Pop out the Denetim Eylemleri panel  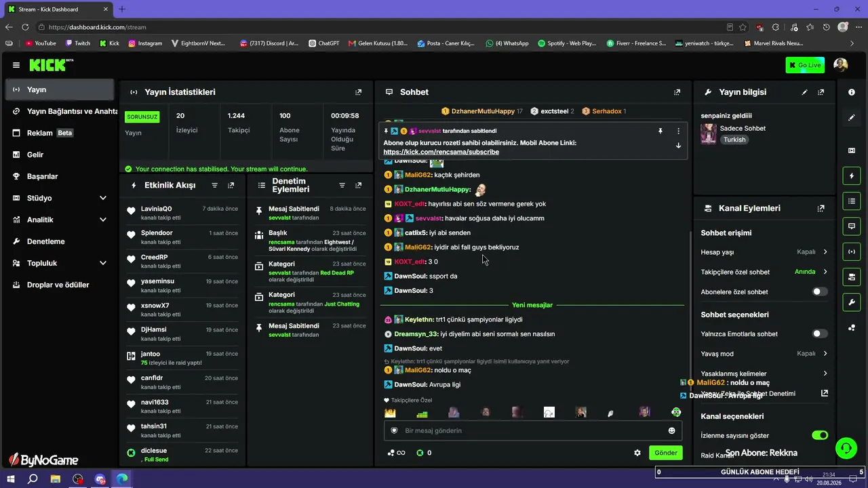[x=359, y=185]
